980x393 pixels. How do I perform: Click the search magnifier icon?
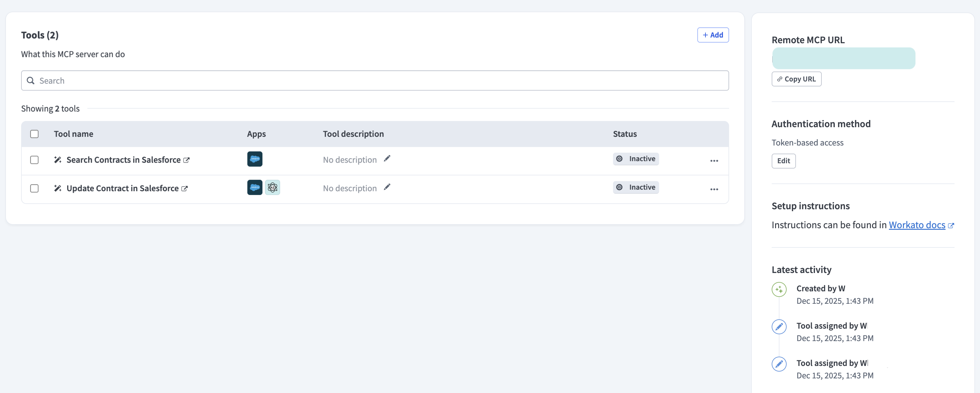[31, 81]
